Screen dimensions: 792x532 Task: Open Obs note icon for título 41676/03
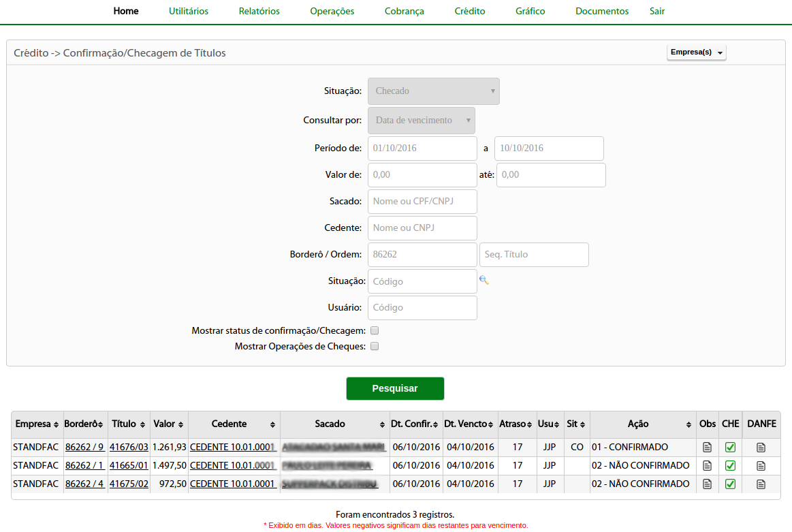[707, 448]
